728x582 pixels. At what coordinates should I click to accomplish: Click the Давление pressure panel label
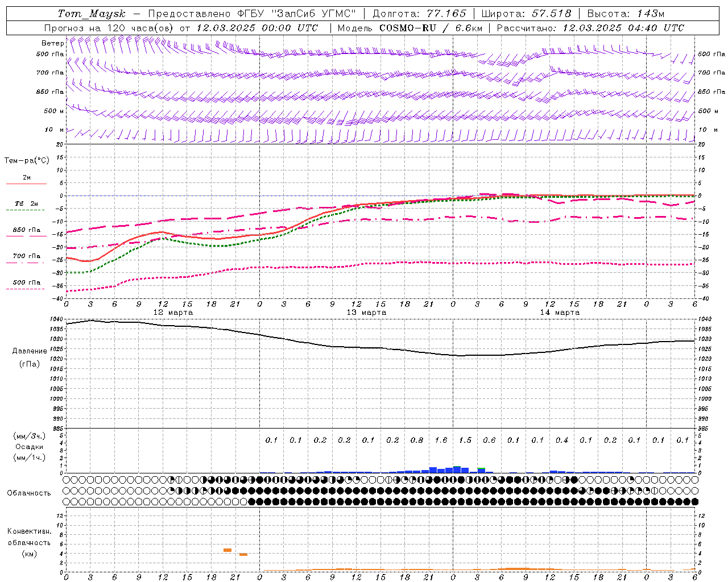click(x=30, y=351)
